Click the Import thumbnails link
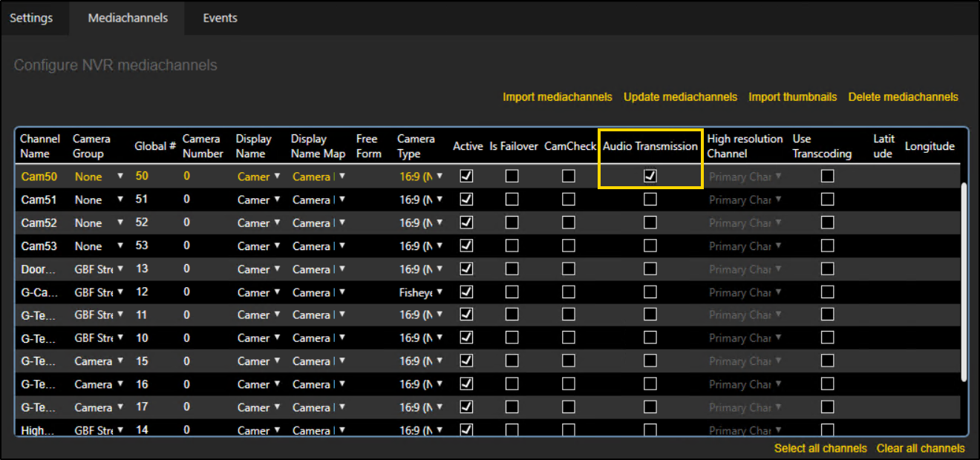980x460 pixels. click(792, 97)
